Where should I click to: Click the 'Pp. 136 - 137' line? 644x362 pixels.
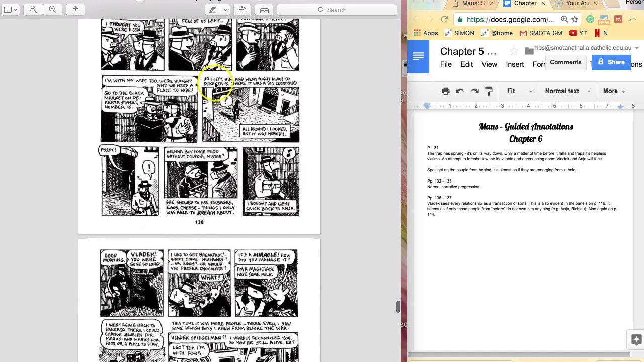click(439, 198)
